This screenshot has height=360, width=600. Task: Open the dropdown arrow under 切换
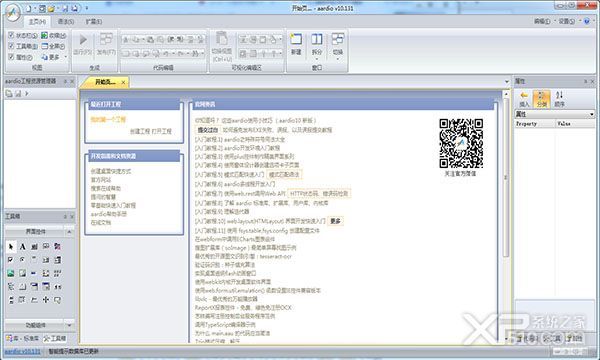338,59
